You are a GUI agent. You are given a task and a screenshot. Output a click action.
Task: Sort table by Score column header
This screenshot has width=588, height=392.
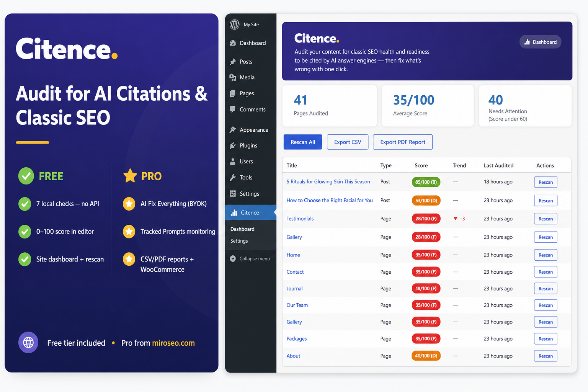421,165
